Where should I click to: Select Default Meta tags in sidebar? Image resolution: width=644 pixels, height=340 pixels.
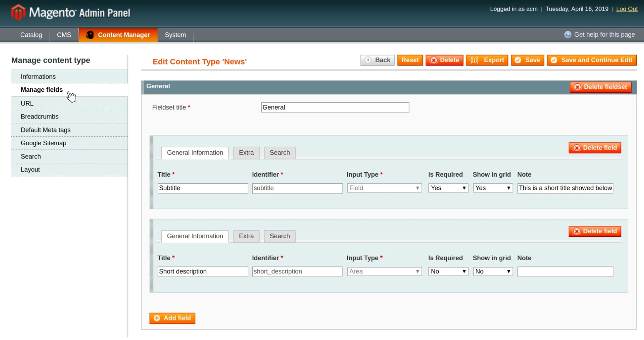pos(46,130)
